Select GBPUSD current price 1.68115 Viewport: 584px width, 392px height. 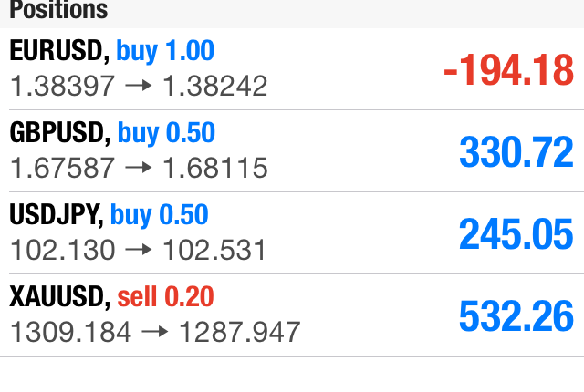[215, 169]
